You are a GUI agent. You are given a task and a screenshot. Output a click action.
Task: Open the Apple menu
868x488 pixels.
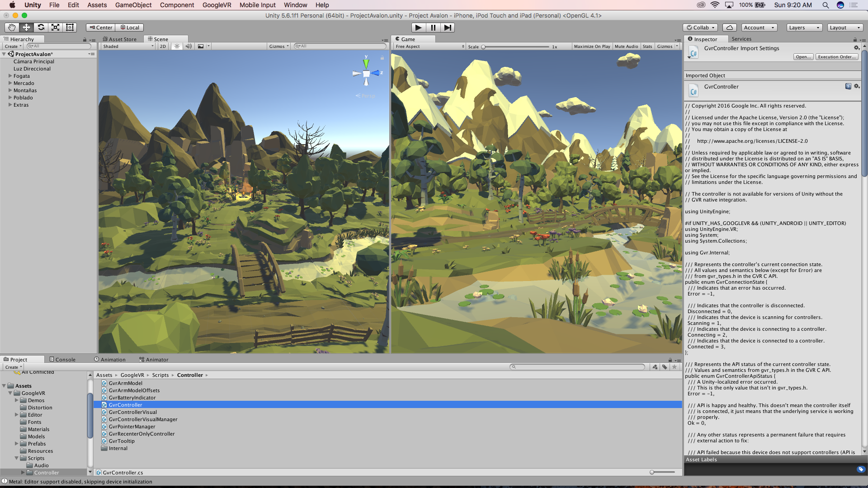coord(12,5)
